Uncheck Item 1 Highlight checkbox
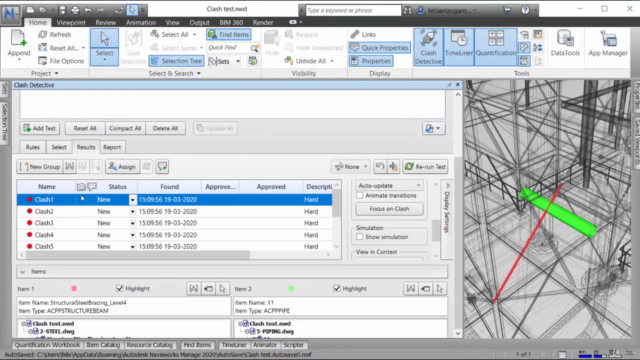Screen dimensions: 640x360 [x=120, y=289]
